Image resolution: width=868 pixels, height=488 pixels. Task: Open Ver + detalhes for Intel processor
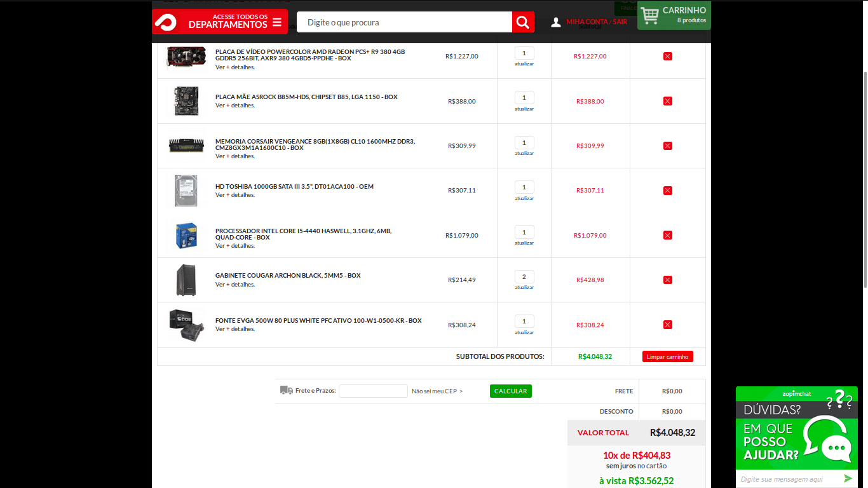(235, 245)
